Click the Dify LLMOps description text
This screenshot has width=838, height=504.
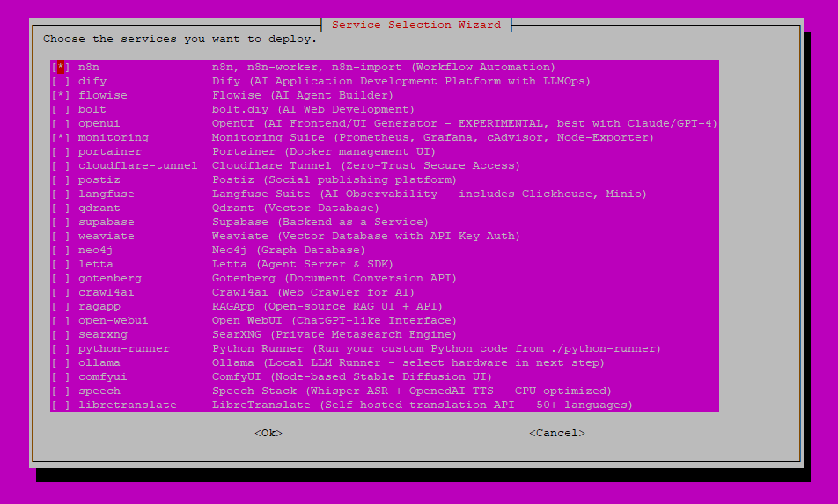401,81
